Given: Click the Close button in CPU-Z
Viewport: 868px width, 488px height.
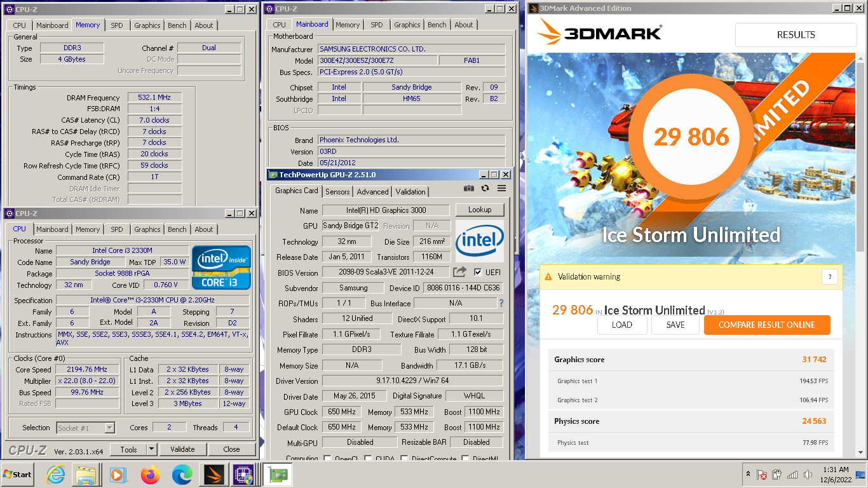Looking at the screenshot, I should (232, 449).
